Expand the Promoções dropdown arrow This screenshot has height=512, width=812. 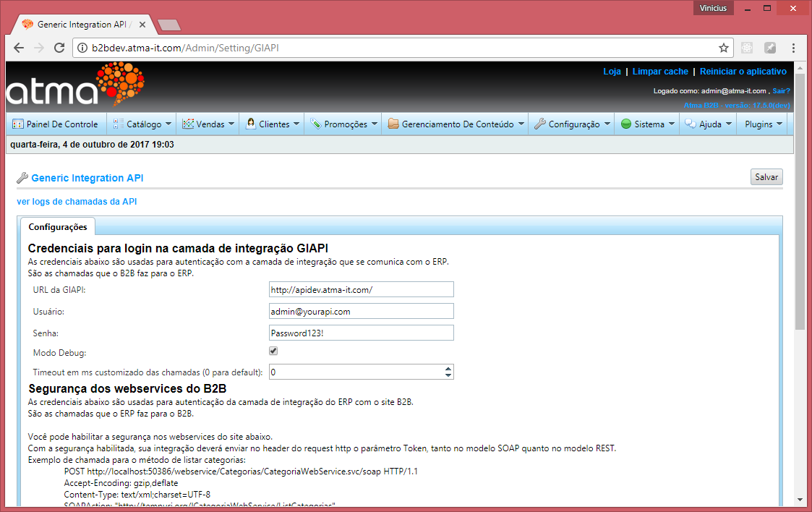375,124
